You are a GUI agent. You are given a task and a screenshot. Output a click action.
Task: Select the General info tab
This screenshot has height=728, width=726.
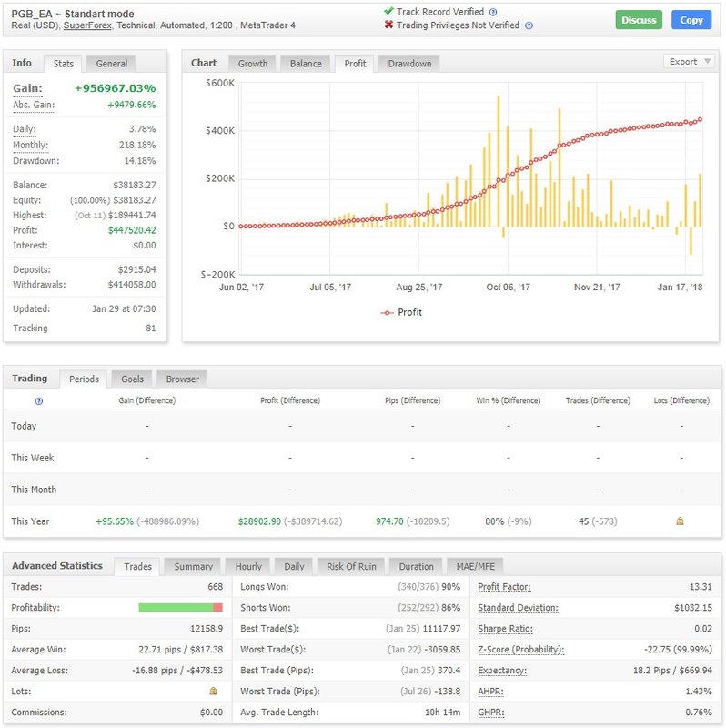click(111, 64)
